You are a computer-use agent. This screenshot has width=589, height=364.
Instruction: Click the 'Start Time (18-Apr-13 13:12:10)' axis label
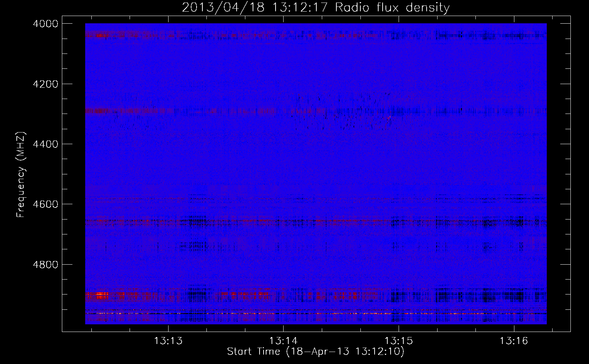click(316, 352)
